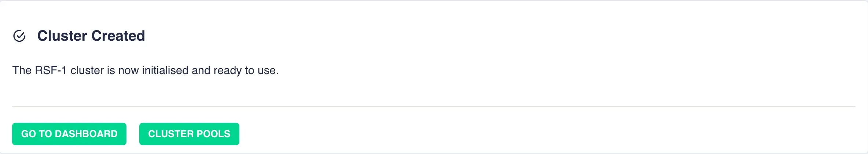868x154 pixels.
Task: Click "RSF-1" in the confirmation message
Action: (x=51, y=70)
